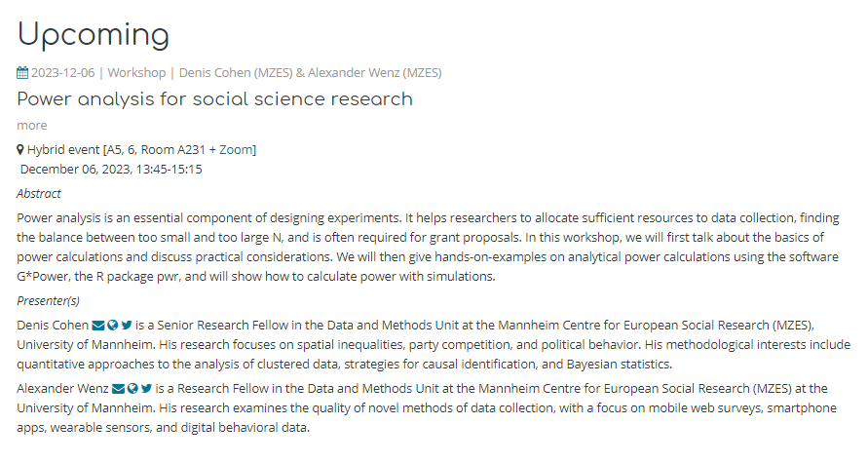This screenshot has width=868, height=463.
Task: Open Alexander Wenz's website globe icon
Action: (x=132, y=388)
